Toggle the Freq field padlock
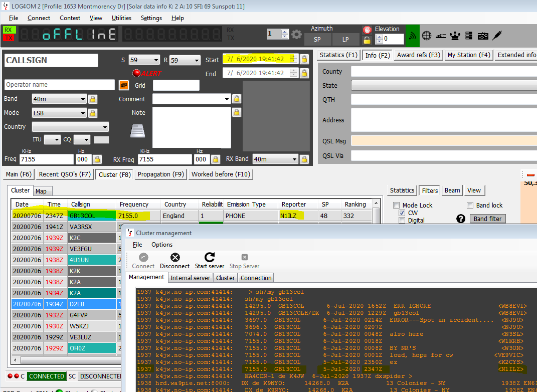The width and height of the screenshot is (537, 392). (97, 159)
